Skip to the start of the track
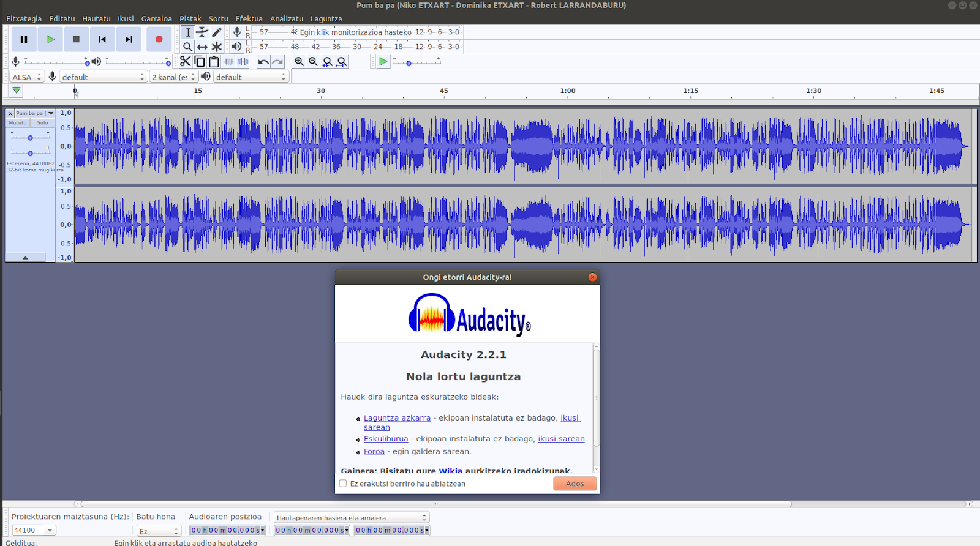Viewport: 980px width, 546px height. (x=102, y=39)
